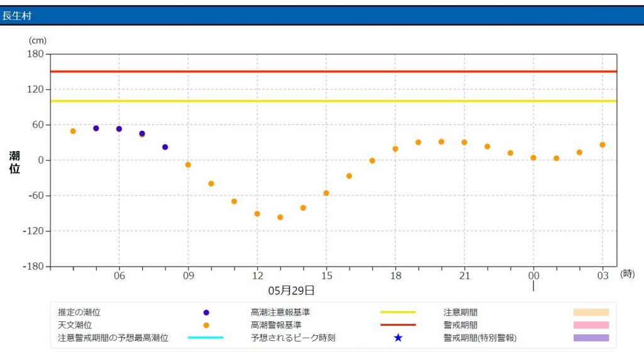Click the orange tide point at 17 hours
Screen dimensions: 644x356
[372, 161]
